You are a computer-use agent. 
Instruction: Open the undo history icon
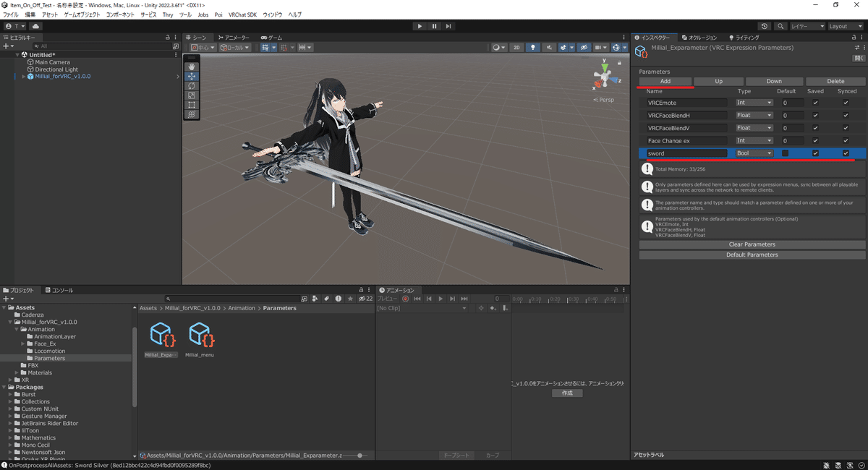pos(765,26)
